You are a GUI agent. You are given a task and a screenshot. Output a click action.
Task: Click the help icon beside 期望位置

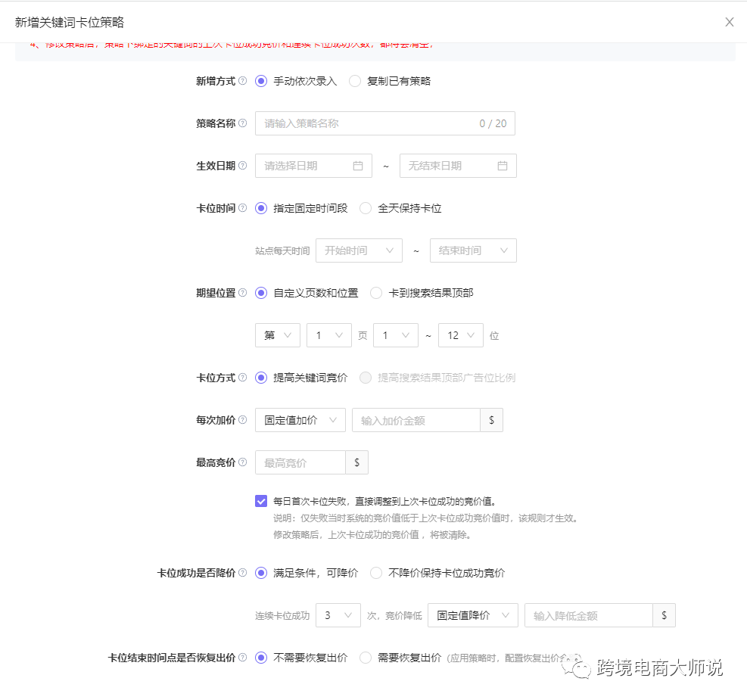pos(244,292)
